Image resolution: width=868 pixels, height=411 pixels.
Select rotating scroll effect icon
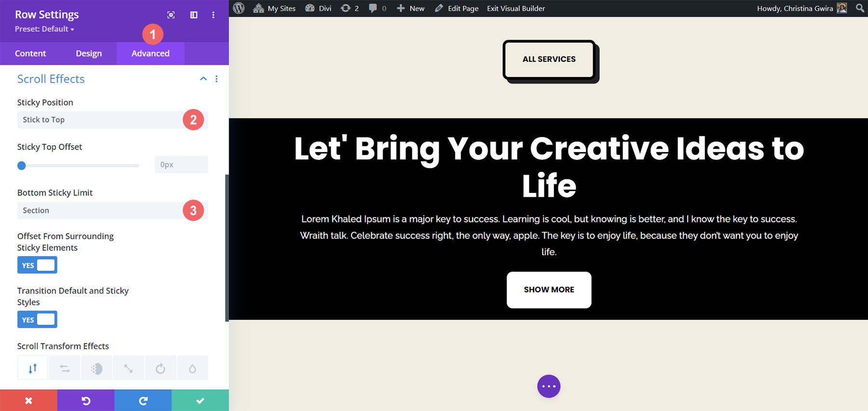point(161,368)
